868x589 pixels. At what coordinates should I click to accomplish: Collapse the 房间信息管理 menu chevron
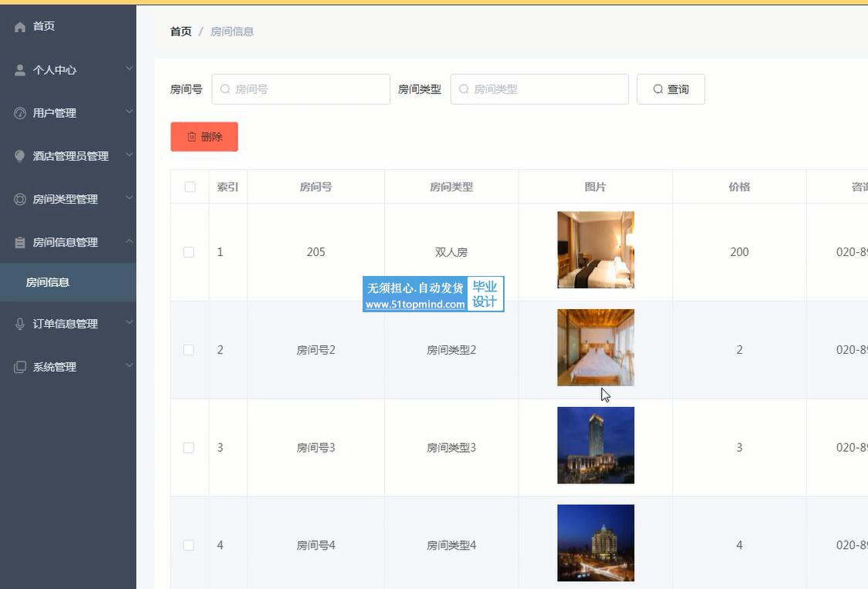[x=129, y=241]
